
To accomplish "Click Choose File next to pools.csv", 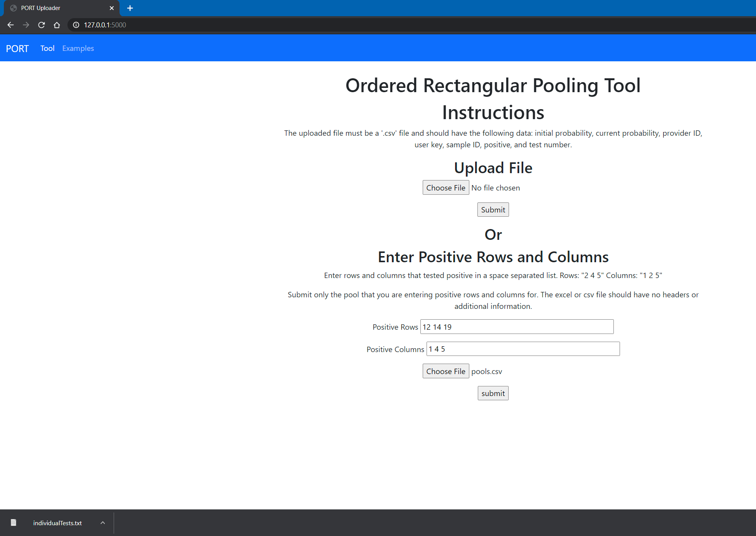I will (446, 371).
